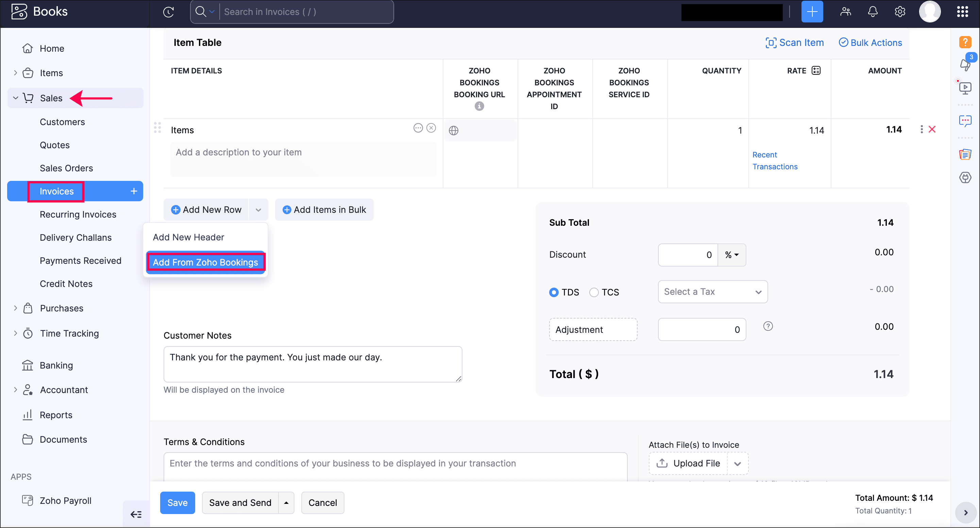Click the Rate column bulk update icon
This screenshot has width=980, height=528.
coord(816,71)
